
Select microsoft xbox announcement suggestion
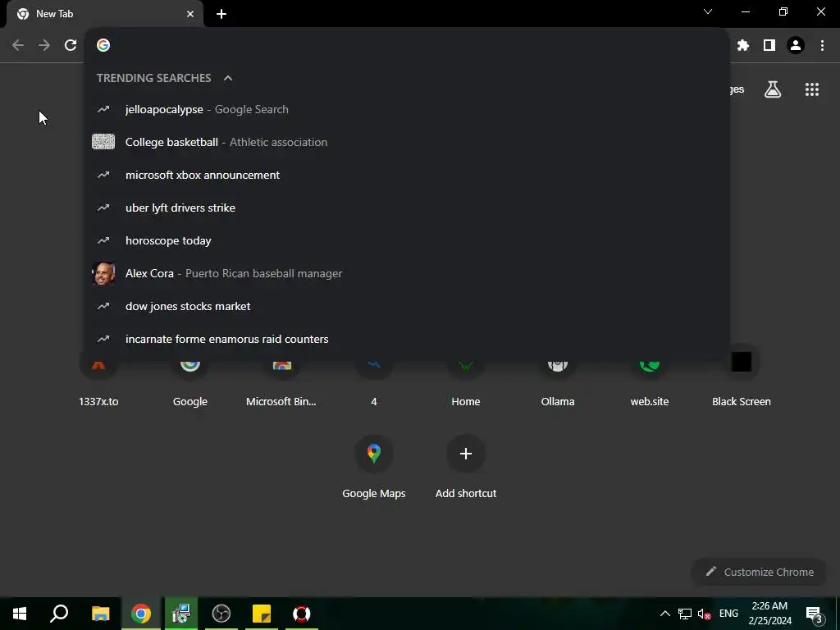(x=407, y=176)
